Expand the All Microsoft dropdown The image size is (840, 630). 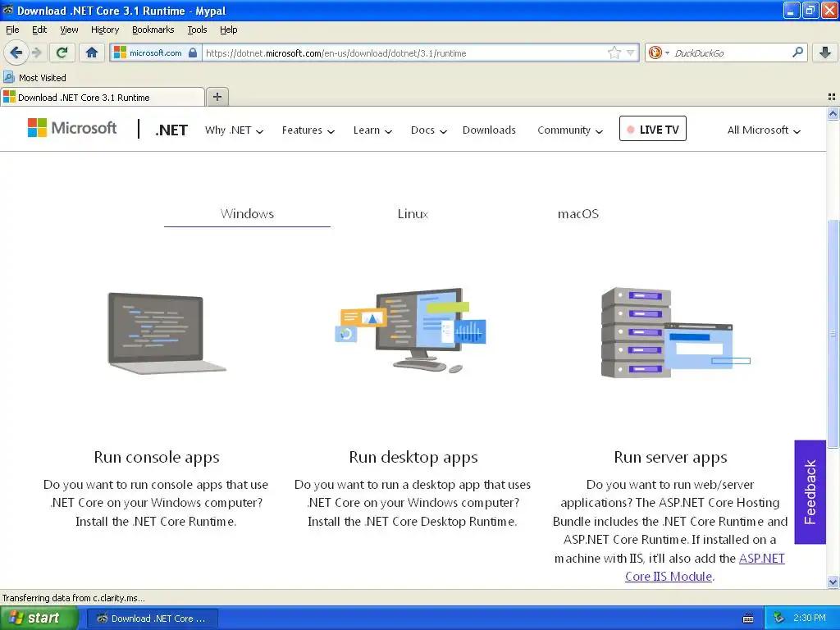(x=764, y=130)
